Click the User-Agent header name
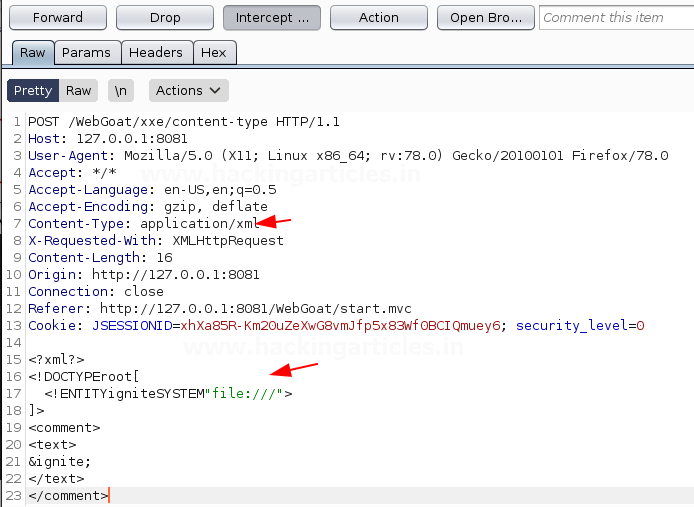Image resolution: width=694 pixels, height=507 pixels. click(x=68, y=156)
